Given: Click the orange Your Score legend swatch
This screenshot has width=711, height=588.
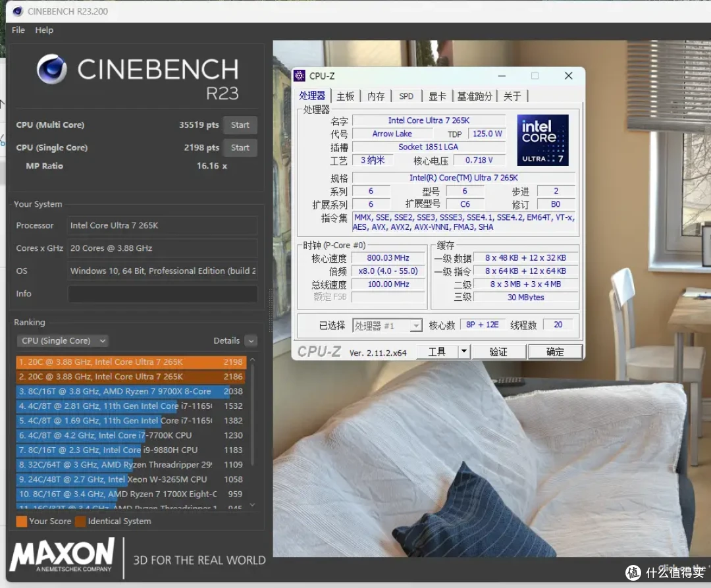Looking at the screenshot, I should [x=21, y=521].
